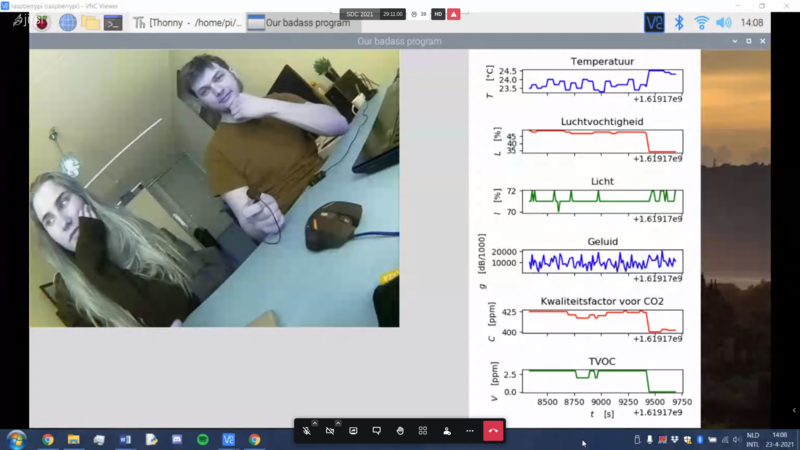Open the terminal from the panel

pos(113,22)
